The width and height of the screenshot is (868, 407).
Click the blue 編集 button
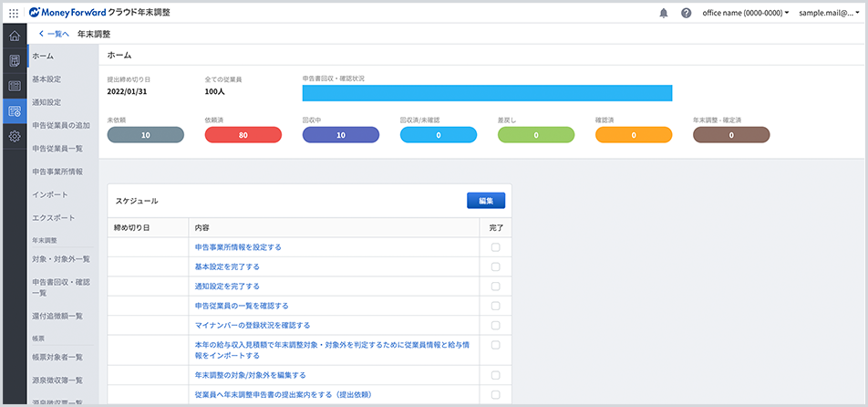[485, 201]
